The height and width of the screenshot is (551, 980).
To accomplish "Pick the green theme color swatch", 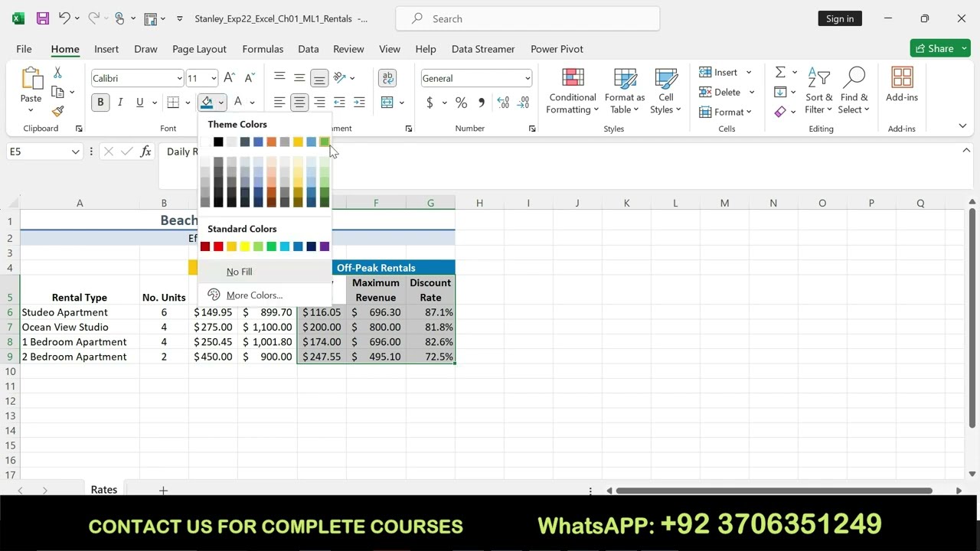I will click(x=325, y=142).
